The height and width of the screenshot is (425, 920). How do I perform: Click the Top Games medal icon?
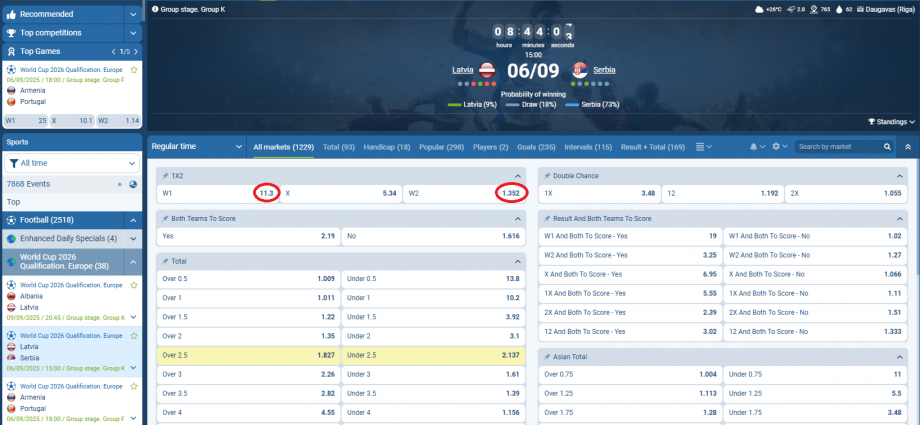11,52
